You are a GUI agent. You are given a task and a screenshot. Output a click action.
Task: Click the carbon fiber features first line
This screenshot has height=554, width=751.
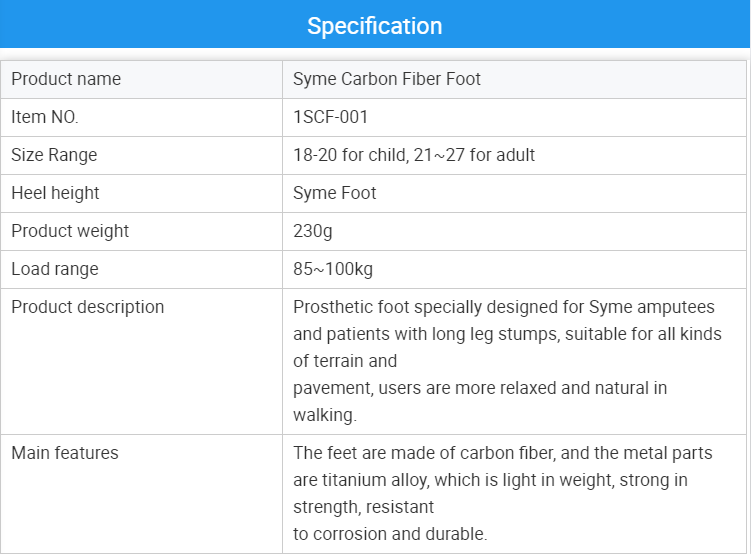coord(503,453)
